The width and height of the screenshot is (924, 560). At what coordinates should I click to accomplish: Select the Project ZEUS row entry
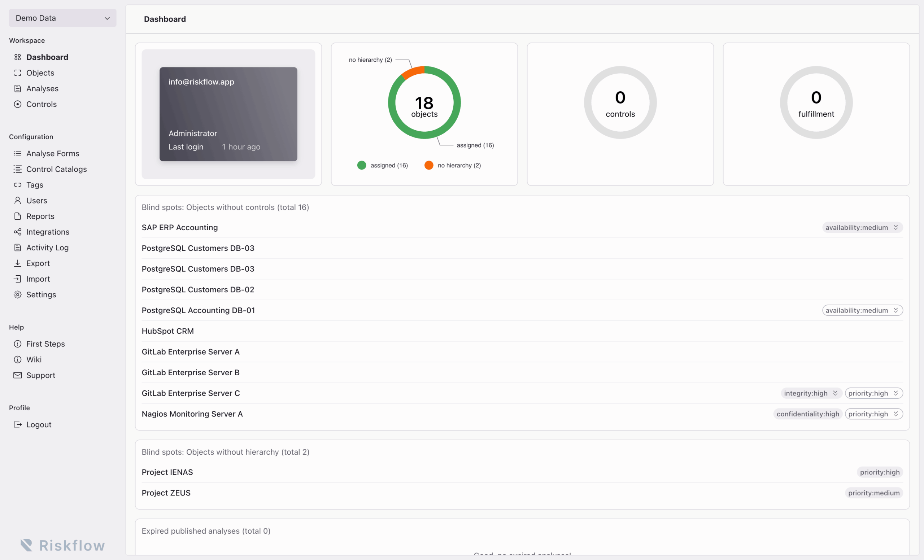[166, 493]
